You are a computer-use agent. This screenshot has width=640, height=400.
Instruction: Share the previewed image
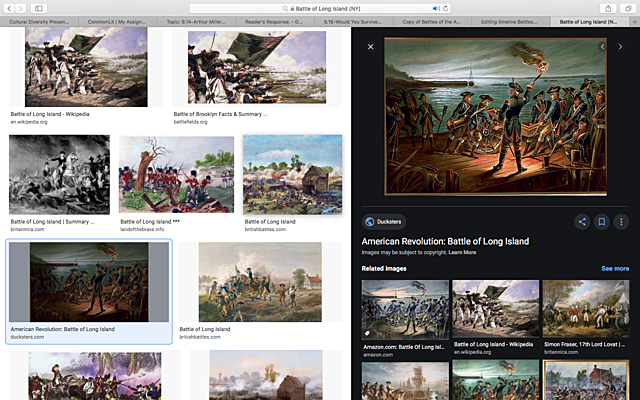coord(582,222)
